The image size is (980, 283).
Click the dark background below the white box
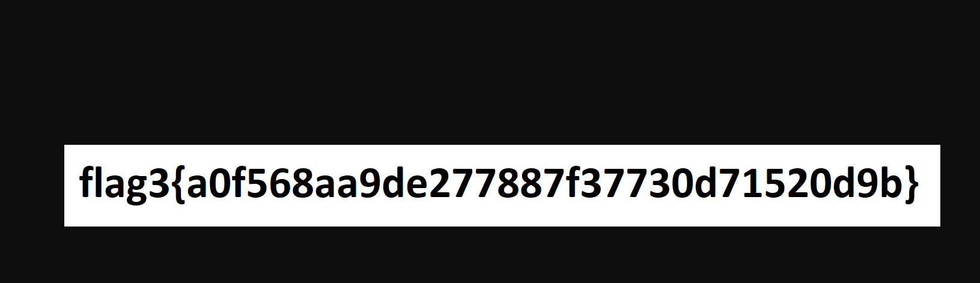(490, 255)
